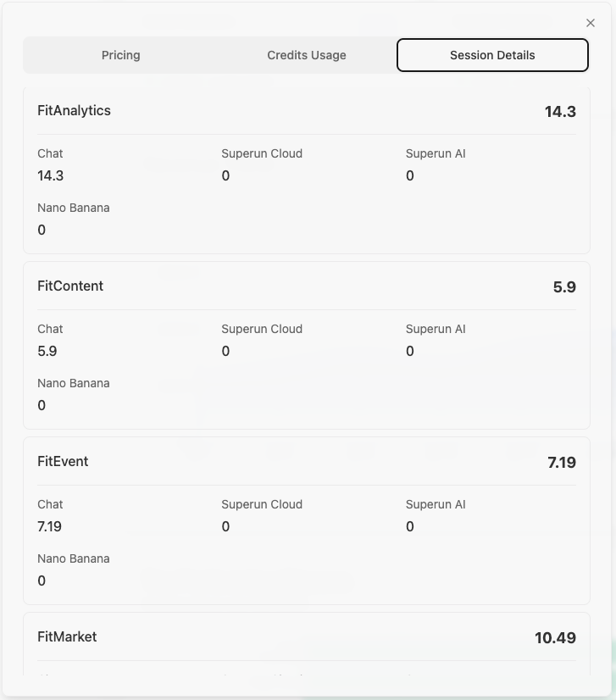Screen dimensions: 616x700
Task: Click the FitAnalytics session title
Action: [75, 111]
